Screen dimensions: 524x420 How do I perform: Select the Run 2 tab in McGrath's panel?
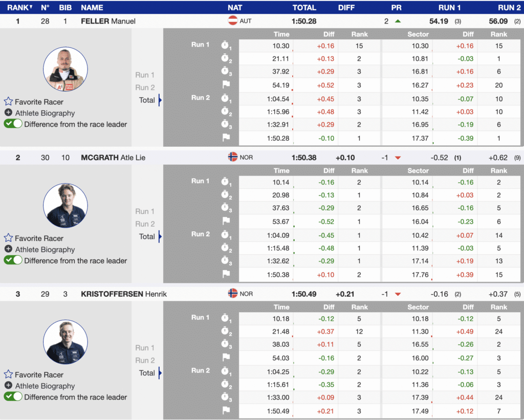[145, 224]
